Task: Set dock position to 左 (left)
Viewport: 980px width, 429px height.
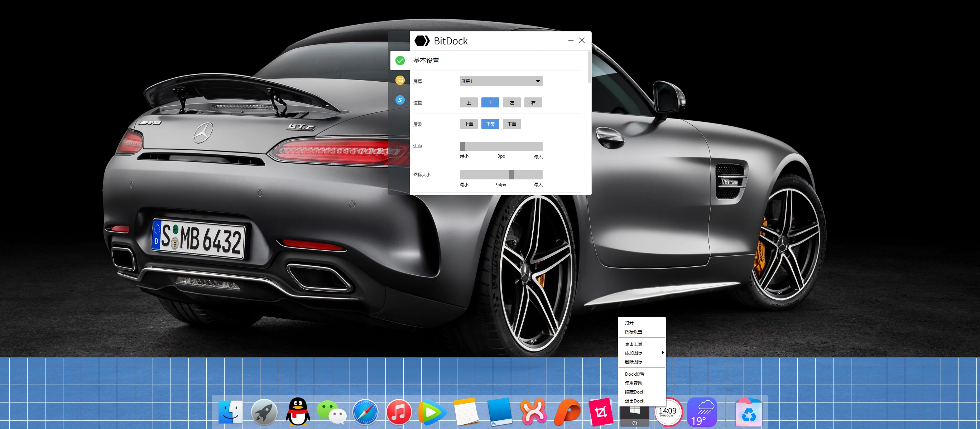Action: click(512, 102)
